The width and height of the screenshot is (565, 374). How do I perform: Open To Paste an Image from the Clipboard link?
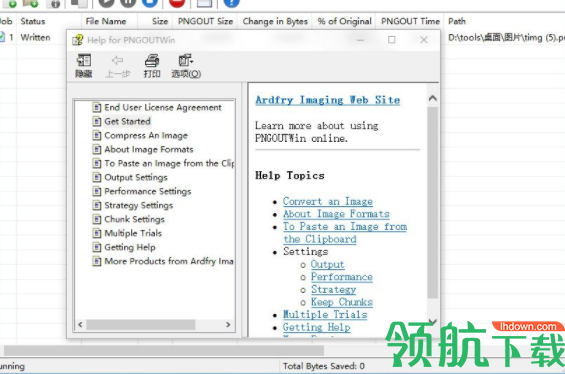[345, 232]
